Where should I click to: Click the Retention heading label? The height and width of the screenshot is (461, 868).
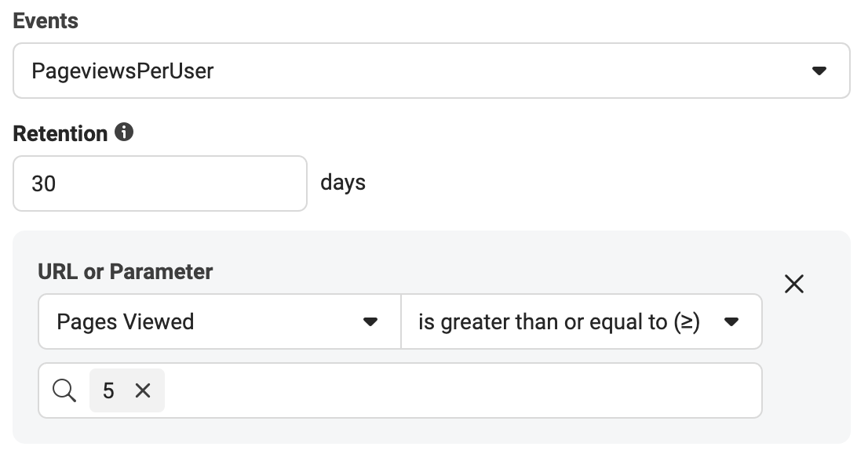pyautogui.click(x=60, y=134)
